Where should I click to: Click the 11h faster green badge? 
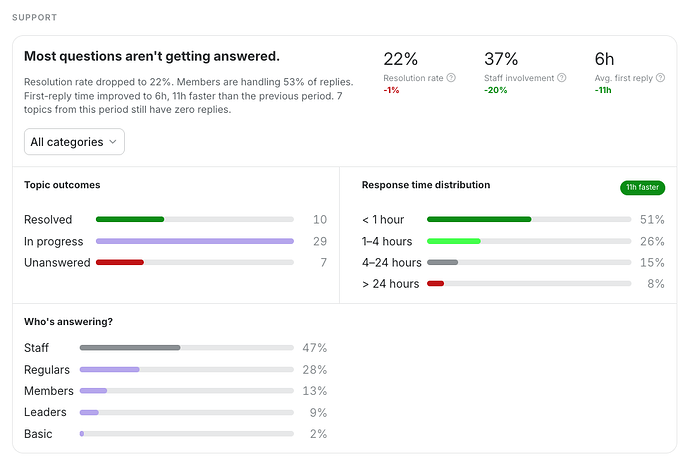(642, 187)
